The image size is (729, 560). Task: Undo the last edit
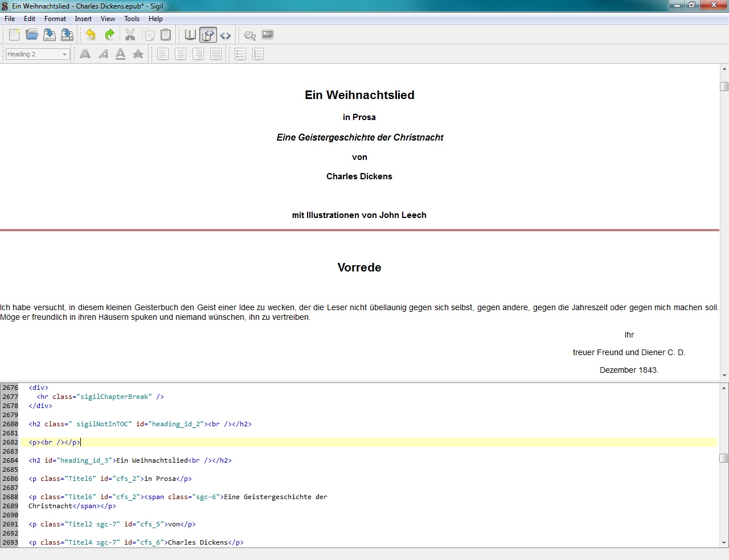(x=91, y=35)
